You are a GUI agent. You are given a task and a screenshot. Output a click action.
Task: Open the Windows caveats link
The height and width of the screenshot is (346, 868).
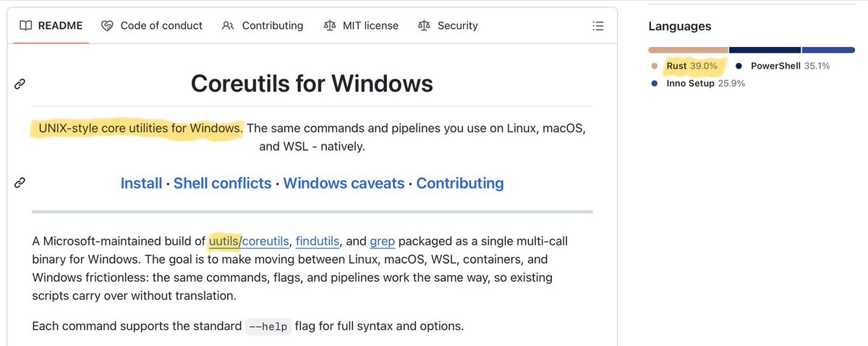click(344, 183)
